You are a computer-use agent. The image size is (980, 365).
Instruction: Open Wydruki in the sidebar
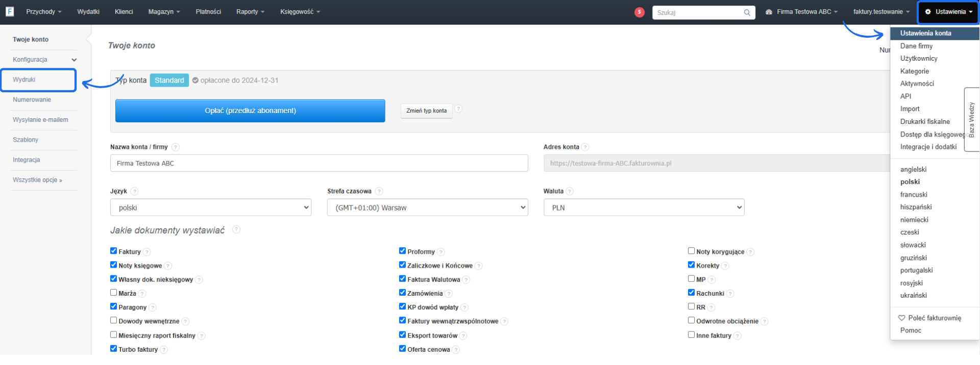[24, 80]
